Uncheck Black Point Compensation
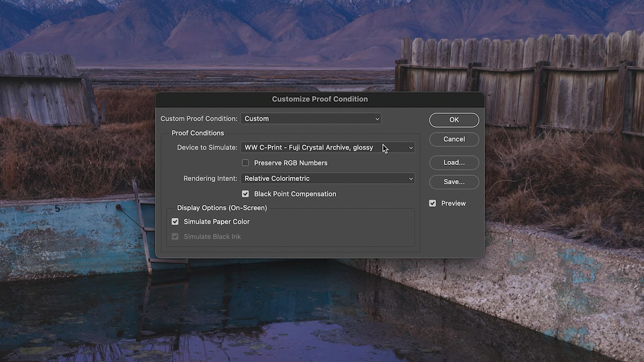Image resolution: width=644 pixels, height=362 pixels. click(x=245, y=194)
